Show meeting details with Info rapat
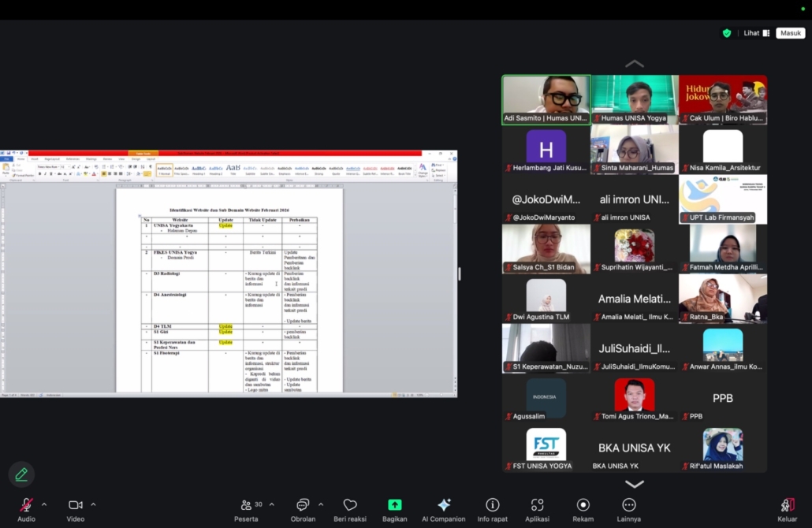Image resolution: width=812 pixels, height=528 pixels. (x=493, y=505)
